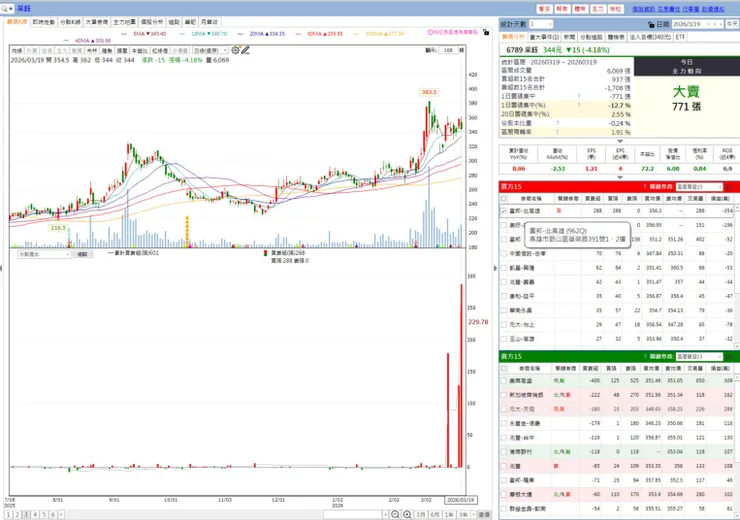This screenshot has width=740, height=520.
Task: Open the 關鍵券商 dropdown in 賣方15
Action: [699, 356]
